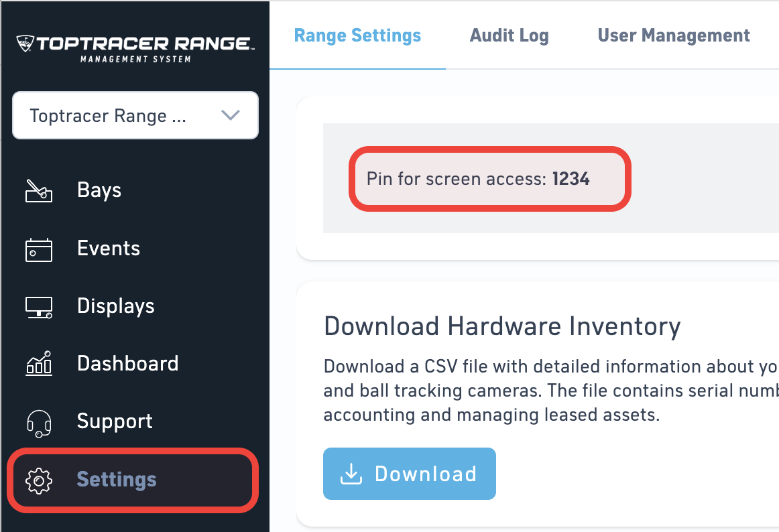Click the chevron arrow in range selector

231,115
